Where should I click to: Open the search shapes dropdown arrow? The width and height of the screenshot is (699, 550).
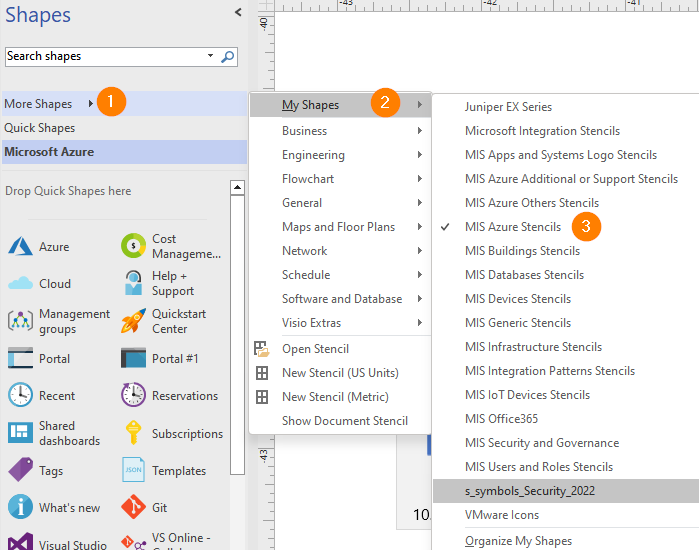(210, 56)
